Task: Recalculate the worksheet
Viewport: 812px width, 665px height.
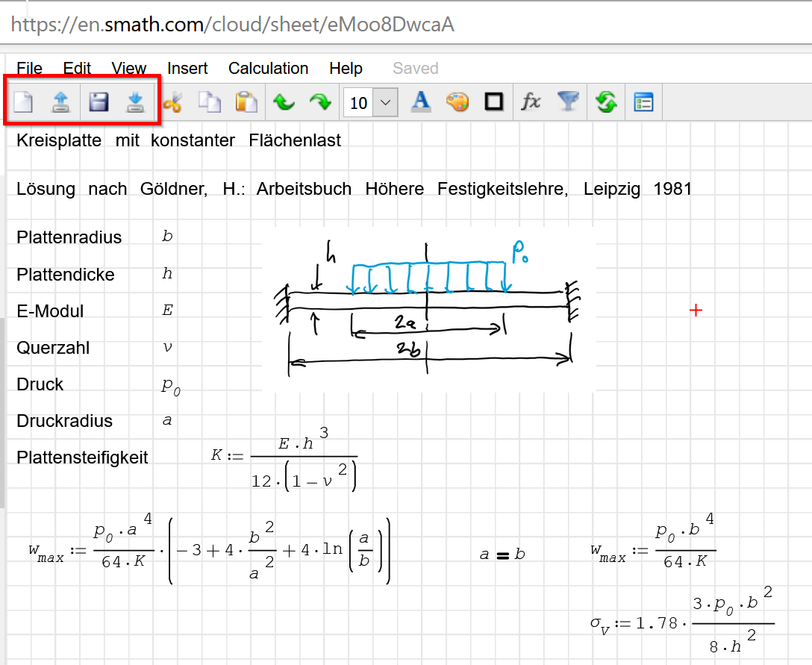Action: (x=606, y=102)
